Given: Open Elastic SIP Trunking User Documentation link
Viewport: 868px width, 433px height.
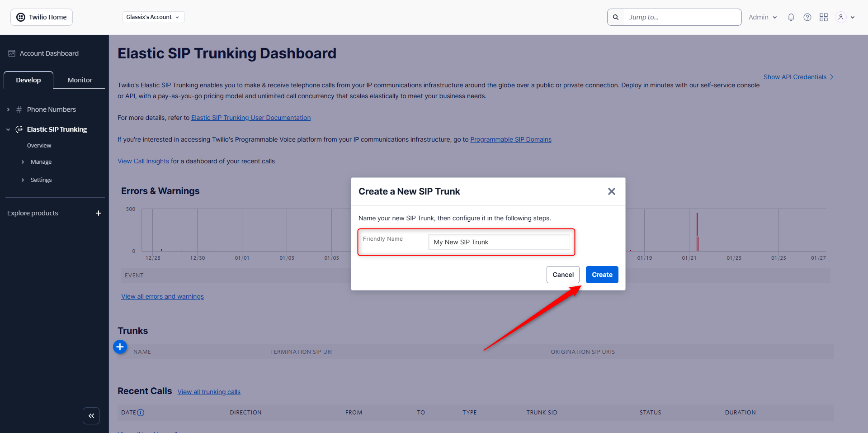Looking at the screenshot, I should pyautogui.click(x=251, y=118).
